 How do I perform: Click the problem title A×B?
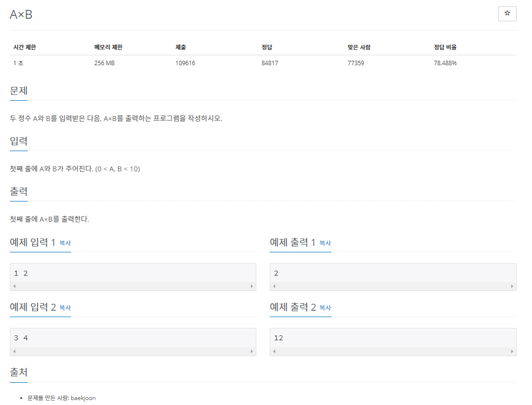point(20,14)
